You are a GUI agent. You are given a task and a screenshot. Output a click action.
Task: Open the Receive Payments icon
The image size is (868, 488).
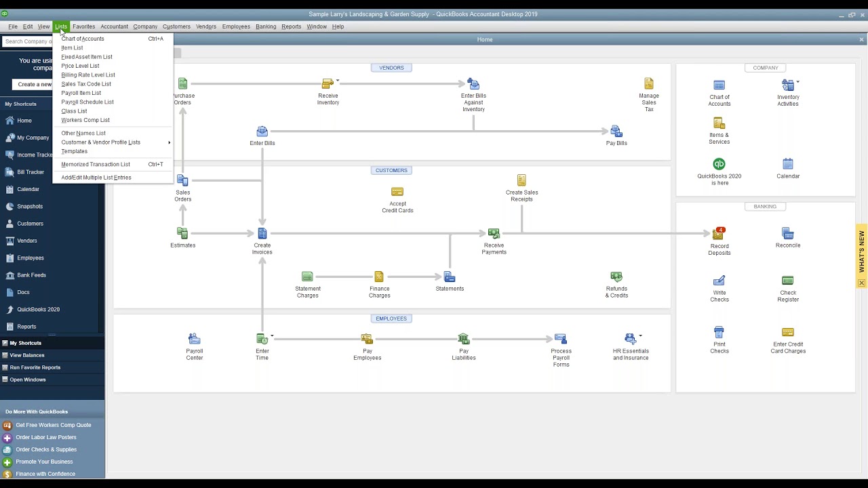(x=494, y=234)
